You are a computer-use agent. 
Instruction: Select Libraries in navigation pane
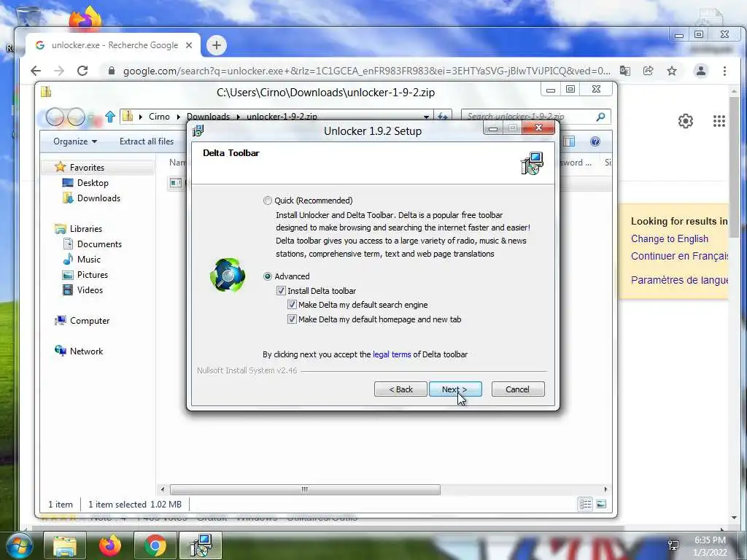(86, 228)
